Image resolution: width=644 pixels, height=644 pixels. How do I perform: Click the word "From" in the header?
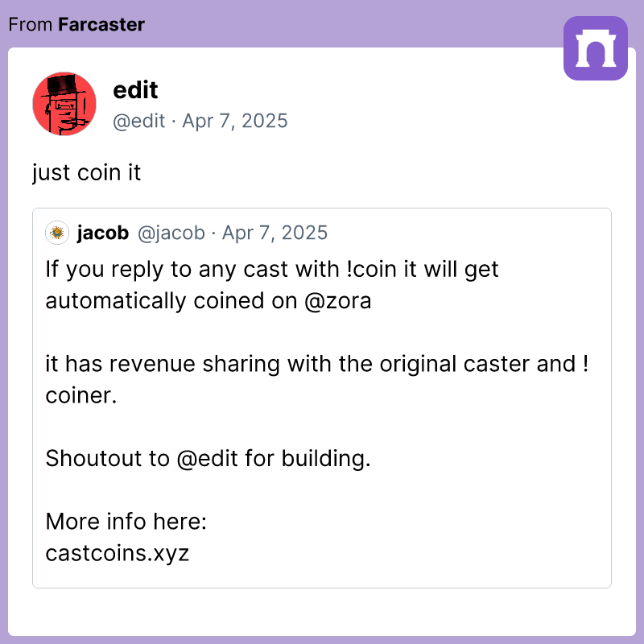(31, 24)
